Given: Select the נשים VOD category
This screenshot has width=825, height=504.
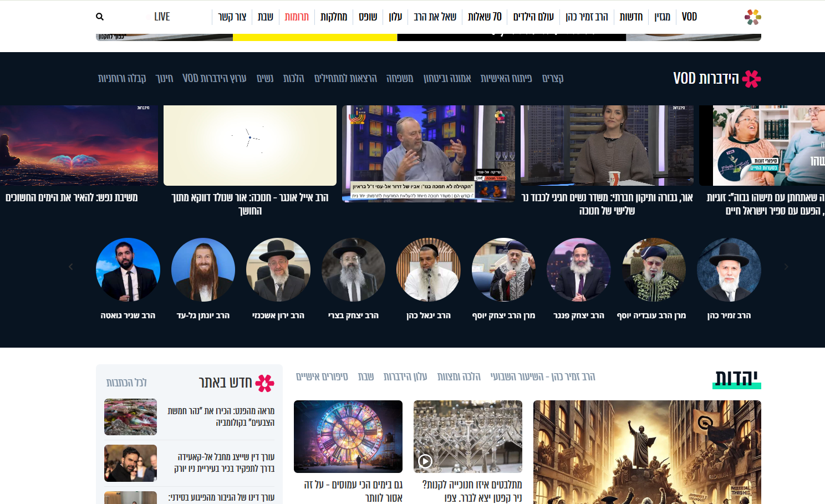Looking at the screenshot, I should tap(265, 78).
